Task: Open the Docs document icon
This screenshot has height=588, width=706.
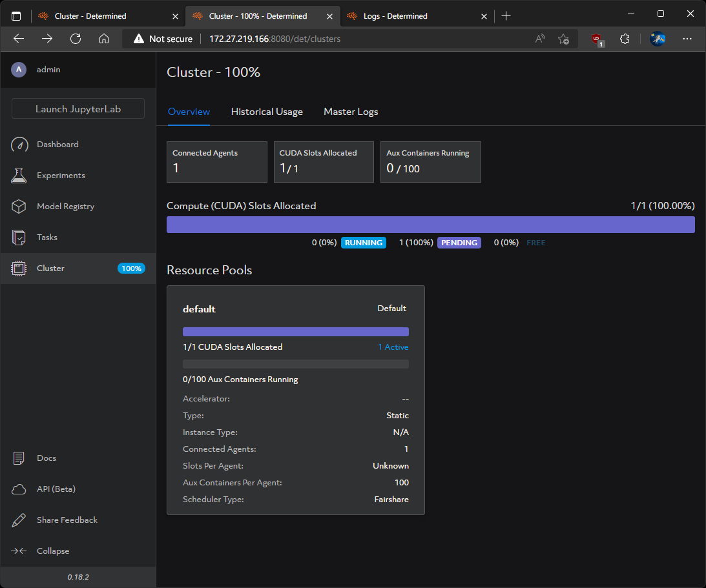Action: [x=19, y=458]
